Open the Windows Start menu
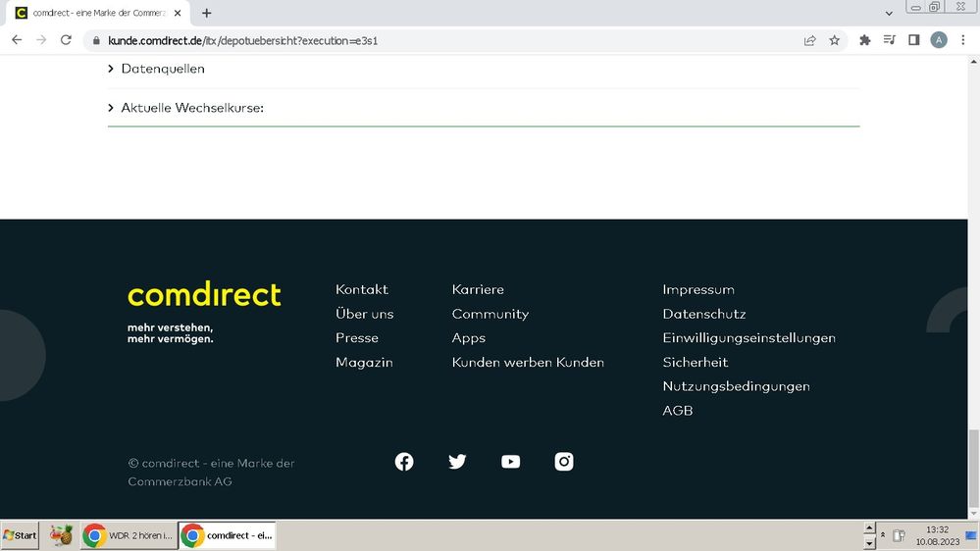Viewport: 980px width, 551px height. 21,535
